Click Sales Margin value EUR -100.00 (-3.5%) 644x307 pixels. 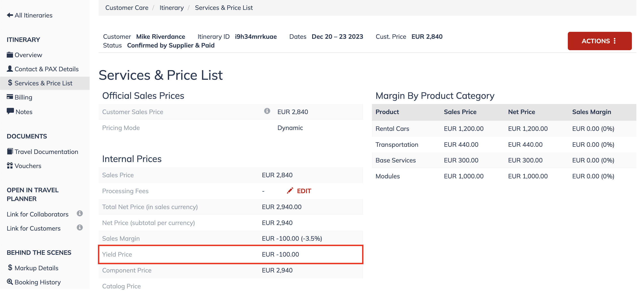pyautogui.click(x=292, y=238)
